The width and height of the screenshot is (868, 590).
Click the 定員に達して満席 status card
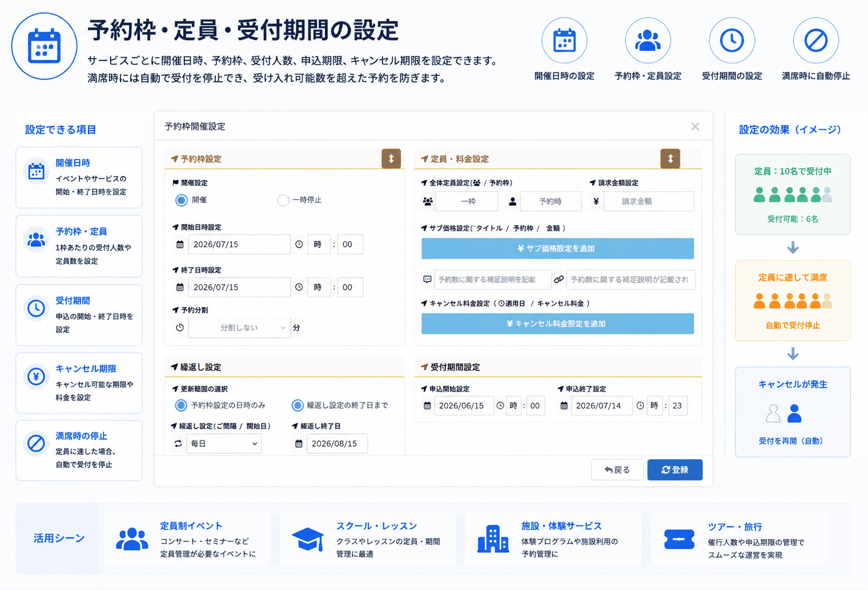click(x=793, y=301)
